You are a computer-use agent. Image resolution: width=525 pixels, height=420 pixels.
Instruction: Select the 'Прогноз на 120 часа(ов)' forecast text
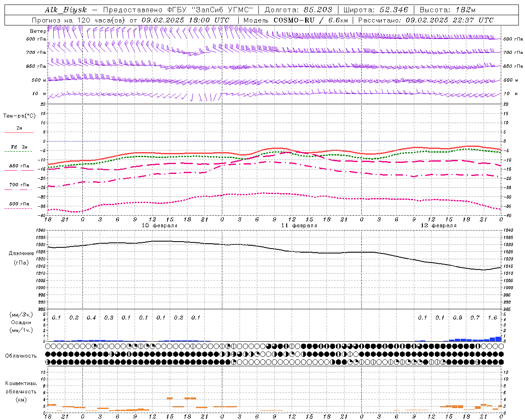coord(79,20)
